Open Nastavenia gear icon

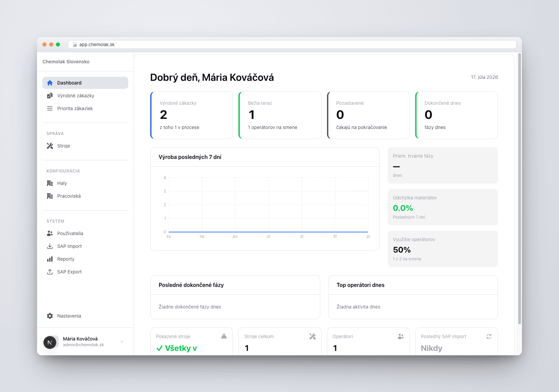coord(50,316)
